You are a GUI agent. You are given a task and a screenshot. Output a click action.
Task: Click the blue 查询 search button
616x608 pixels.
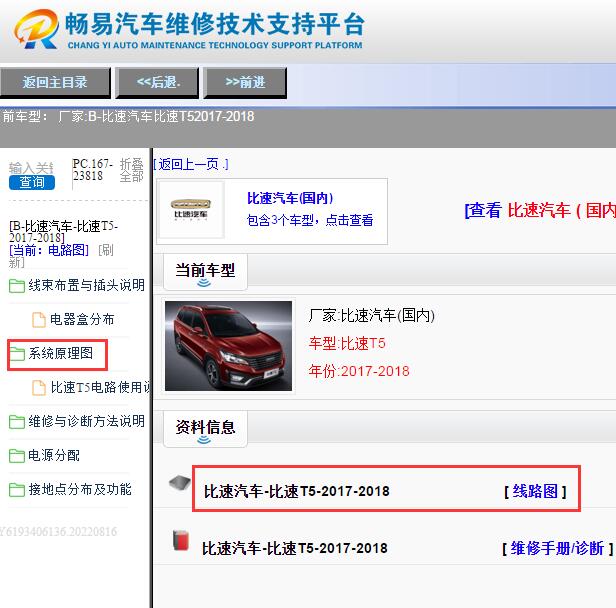pyautogui.click(x=32, y=183)
